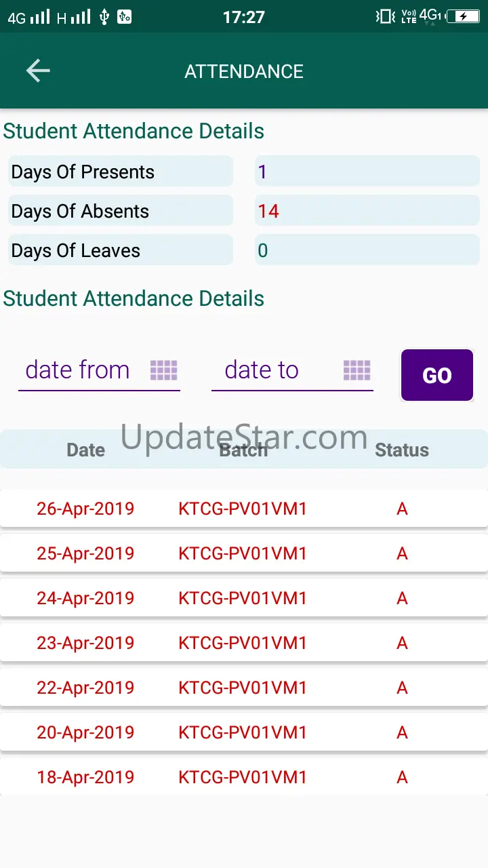Tap the Date column header

point(86,450)
